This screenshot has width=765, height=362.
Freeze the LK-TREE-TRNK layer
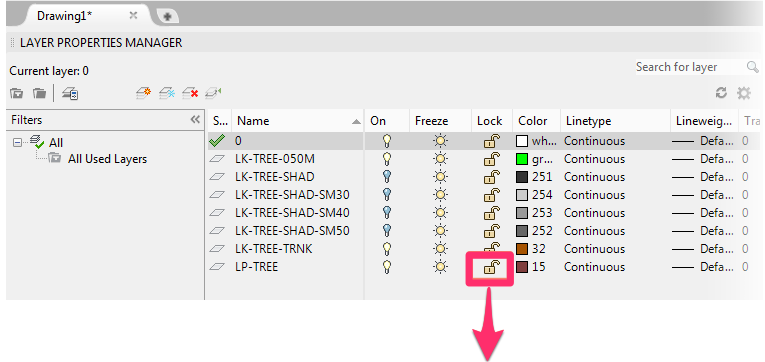click(x=441, y=249)
